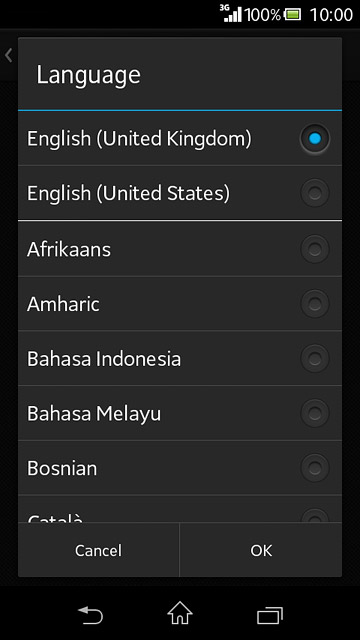Screen dimensions: 360x640
Task: Select English (United States) radio button
Action: coord(315,193)
